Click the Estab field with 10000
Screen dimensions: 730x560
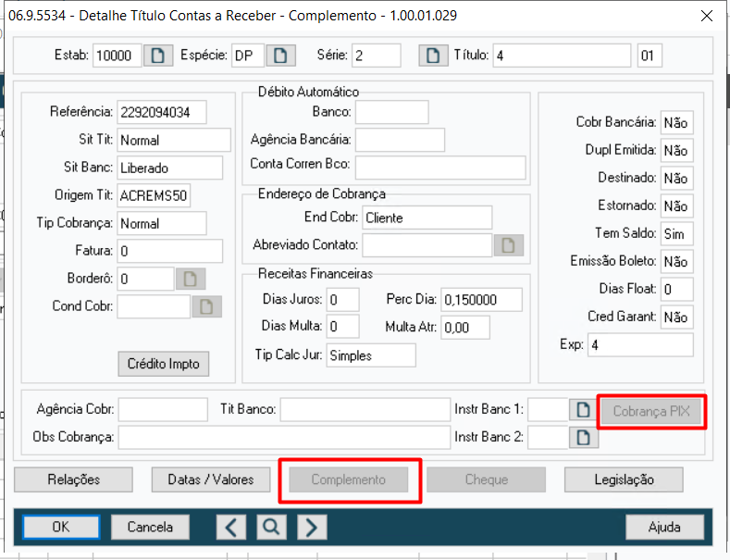coord(117,56)
